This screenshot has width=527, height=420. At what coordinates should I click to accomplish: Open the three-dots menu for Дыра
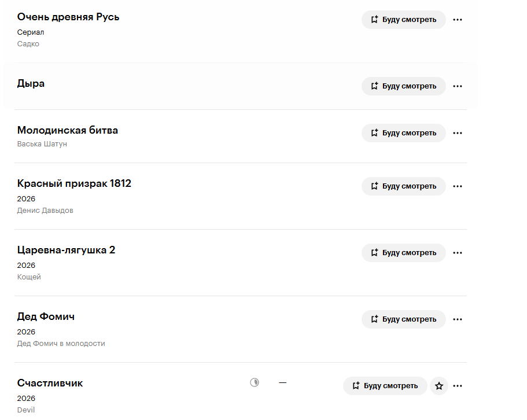(x=458, y=86)
